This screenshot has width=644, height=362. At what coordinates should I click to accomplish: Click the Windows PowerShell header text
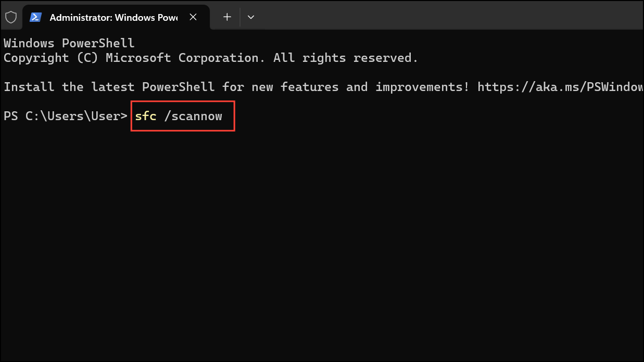(68, 43)
